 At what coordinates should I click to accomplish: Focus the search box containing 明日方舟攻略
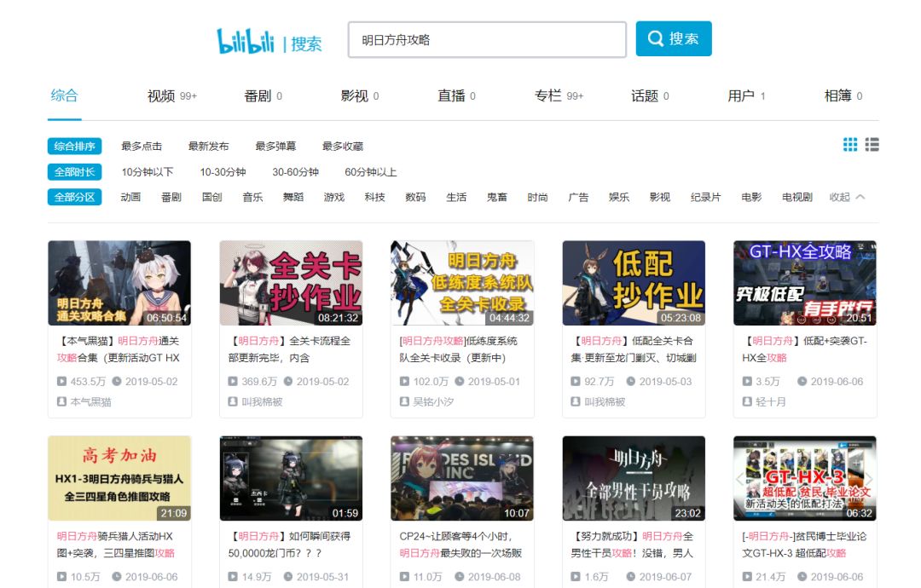pyautogui.click(x=487, y=40)
